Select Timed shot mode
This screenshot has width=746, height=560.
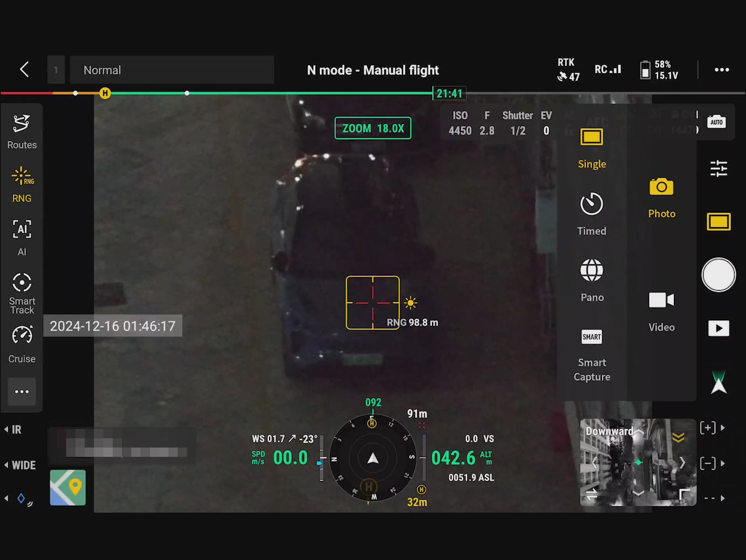point(592,214)
